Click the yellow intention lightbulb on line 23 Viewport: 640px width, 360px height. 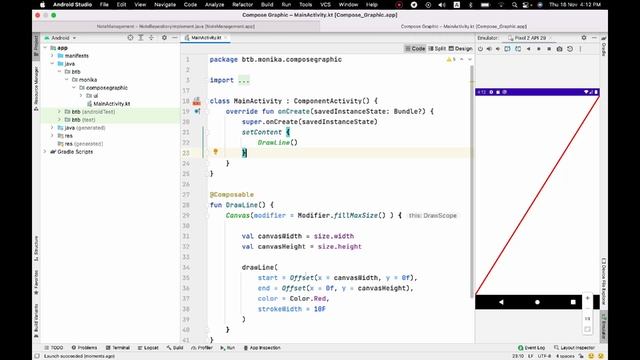216,152
